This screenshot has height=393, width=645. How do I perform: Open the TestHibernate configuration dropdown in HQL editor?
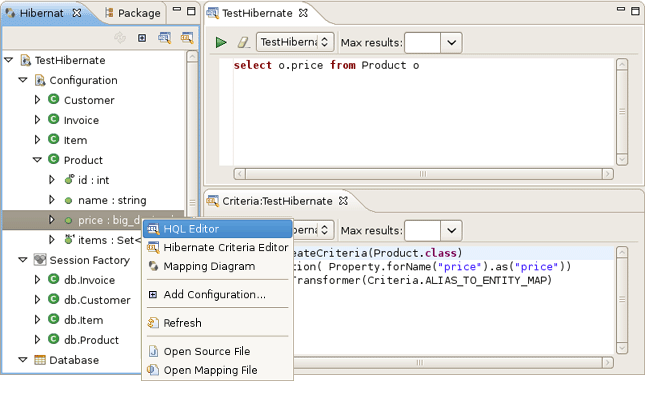click(x=295, y=42)
